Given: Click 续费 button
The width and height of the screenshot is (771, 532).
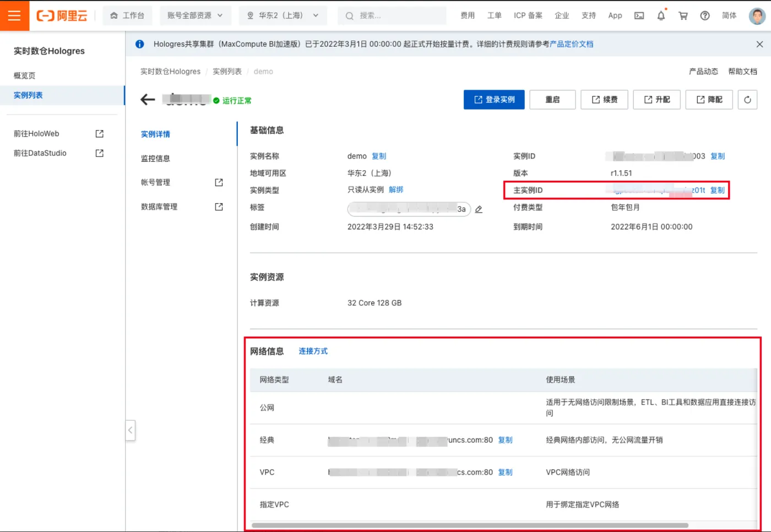Looking at the screenshot, I should pos(604,100).
